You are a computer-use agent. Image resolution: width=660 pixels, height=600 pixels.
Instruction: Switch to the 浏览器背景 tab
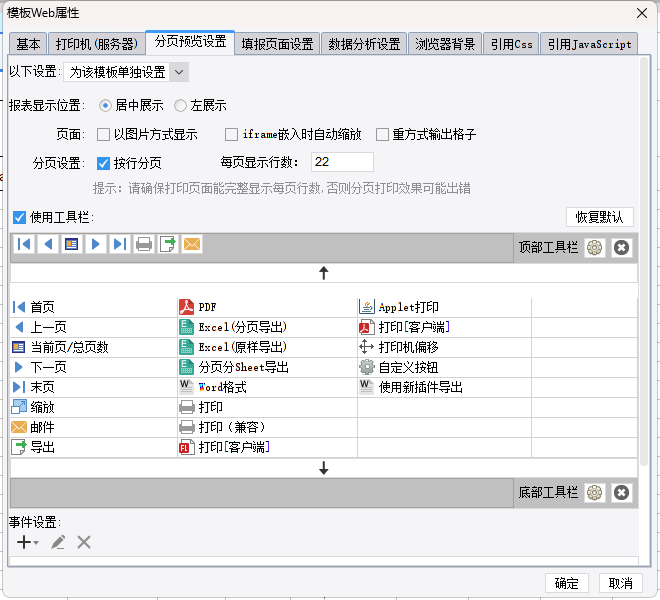pos(445,44)
